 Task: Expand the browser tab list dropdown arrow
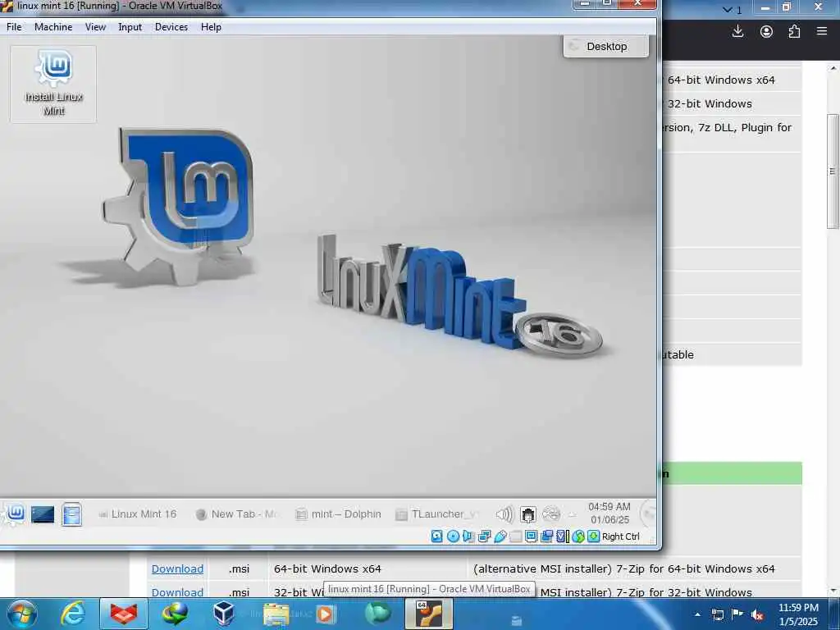coord(728,10)
